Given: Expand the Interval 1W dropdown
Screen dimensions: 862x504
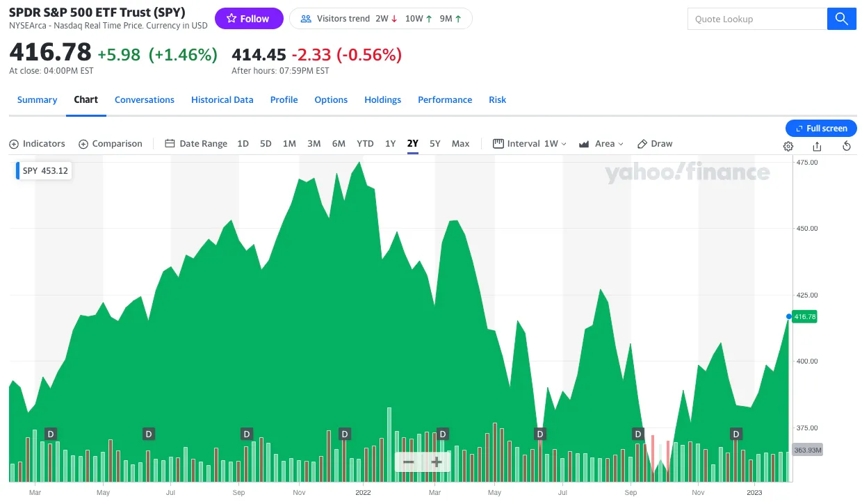Looking at the screenshot, I should [530, 144].
